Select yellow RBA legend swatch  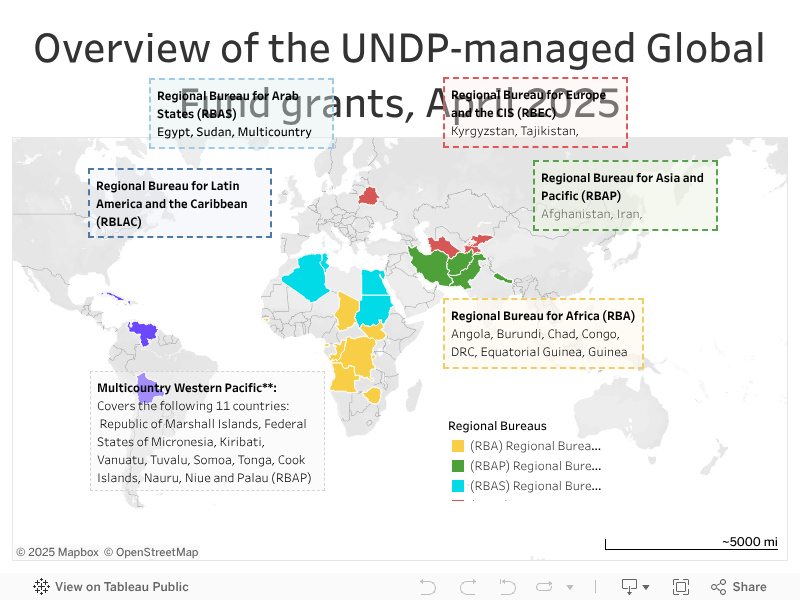pyautogui.click(x=458, y=446)
